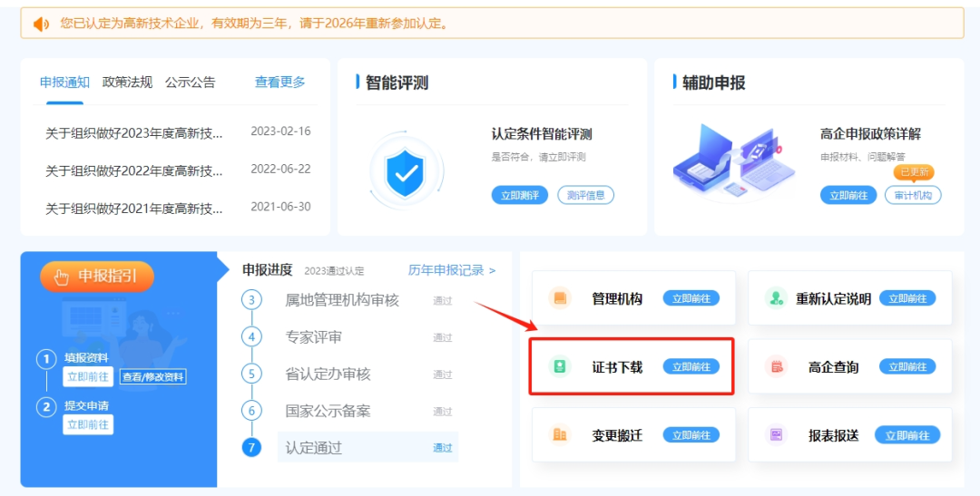The height and width of the screenshot is (496, 980).
Task: Click 立即前往 for 管理机构
Action: point(691,298)
